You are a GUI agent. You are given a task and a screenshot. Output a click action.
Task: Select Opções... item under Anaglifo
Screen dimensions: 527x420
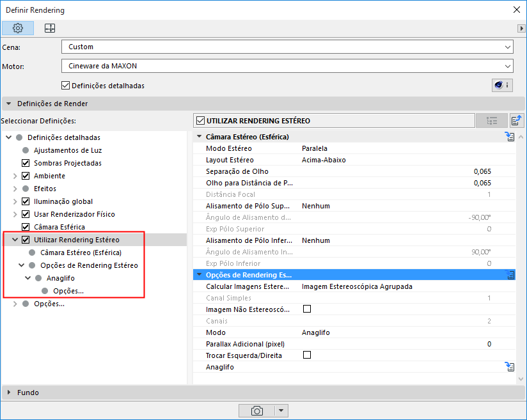[68, 291]
